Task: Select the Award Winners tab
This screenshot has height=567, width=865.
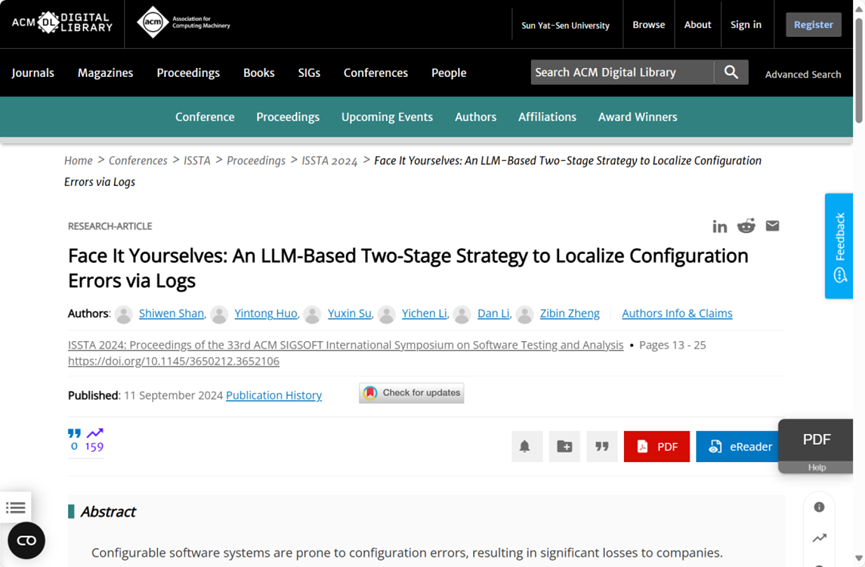Action: point(637,117)
